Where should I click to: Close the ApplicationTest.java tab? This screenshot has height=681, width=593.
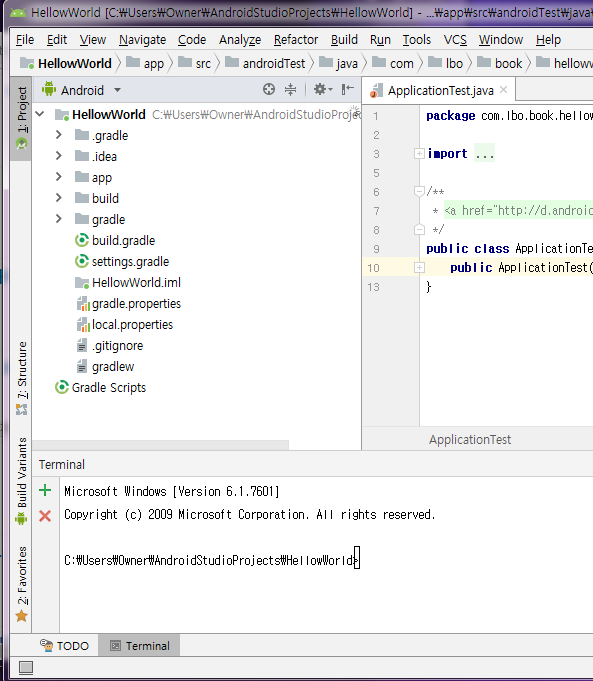(504, 89)
